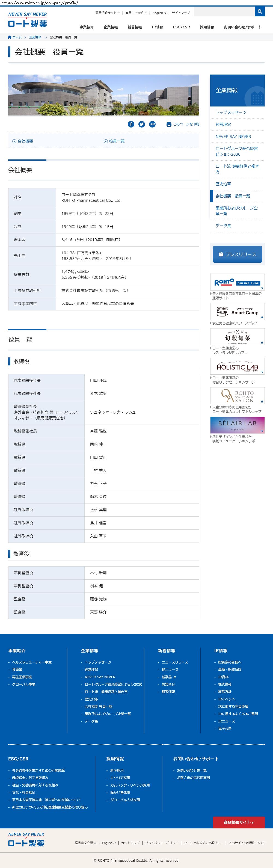
Task: Open サイトマップ in top bar
Action: (181, 13)
